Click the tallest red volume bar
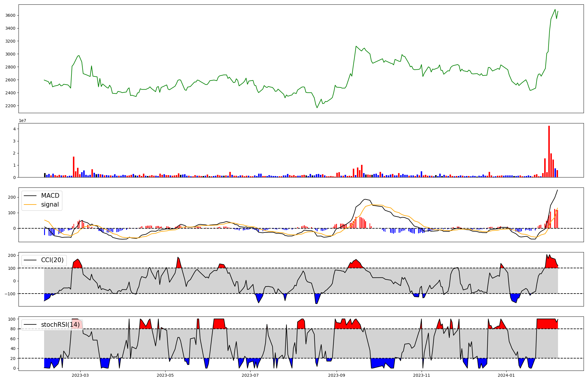The image size is (588, 382). point(549,151)
